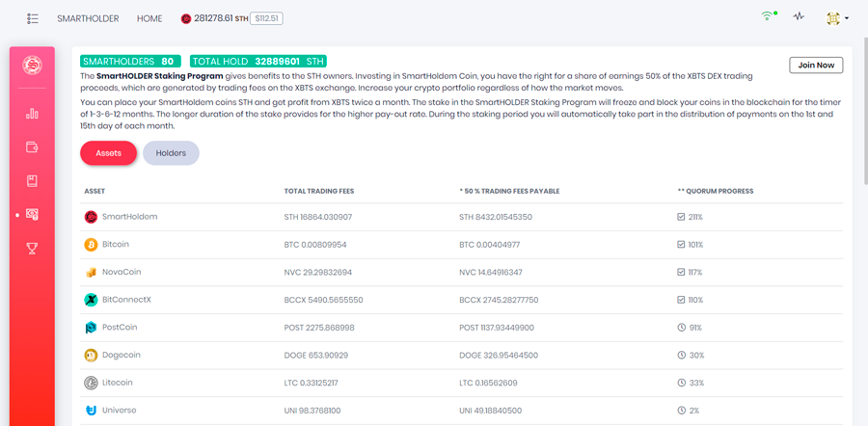Screen dimensions: 868x426
Task: Open the sidebar menu list icon
Action: pyautogui.click(x=32, y=18)
